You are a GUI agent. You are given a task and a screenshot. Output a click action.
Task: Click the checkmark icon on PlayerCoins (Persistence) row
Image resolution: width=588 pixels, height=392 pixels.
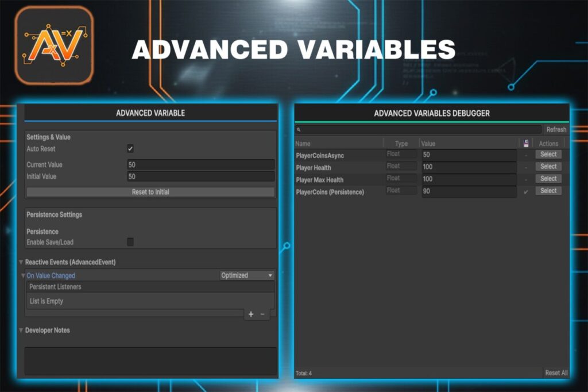click(527, 190)
